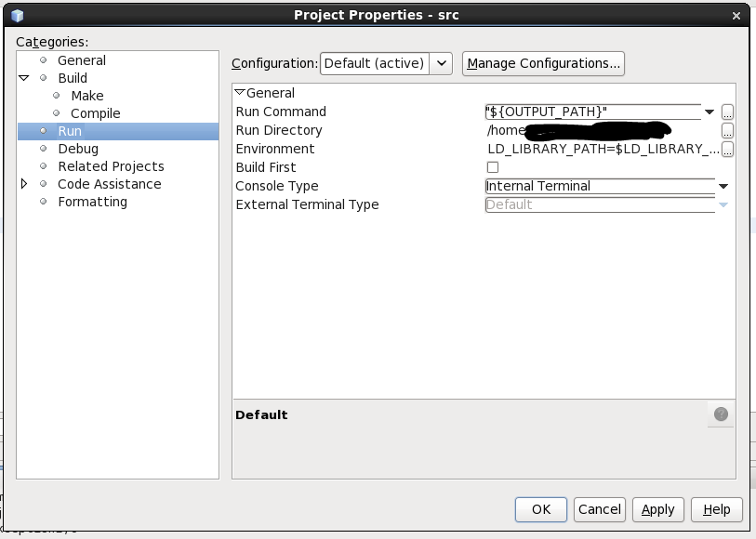Open the Console Type dropdown
Image resolution: width=756 pixels, height=539 pixels.
[x=723, y=186]
